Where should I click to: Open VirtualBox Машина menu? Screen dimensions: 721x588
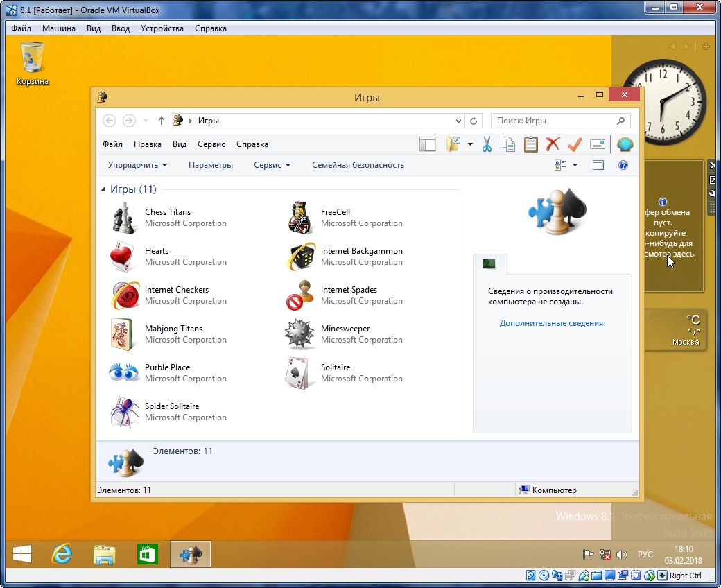(x=59, y=28)
